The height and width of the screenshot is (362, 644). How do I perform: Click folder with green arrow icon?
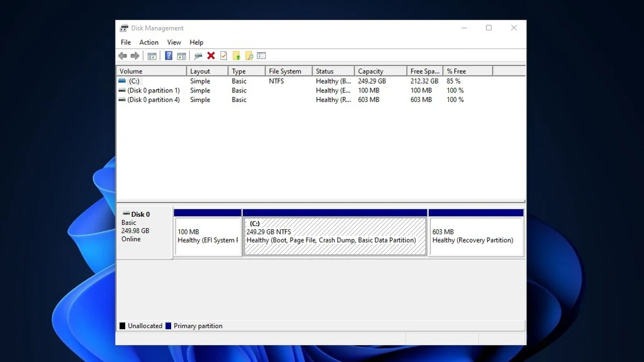point(236,56)
